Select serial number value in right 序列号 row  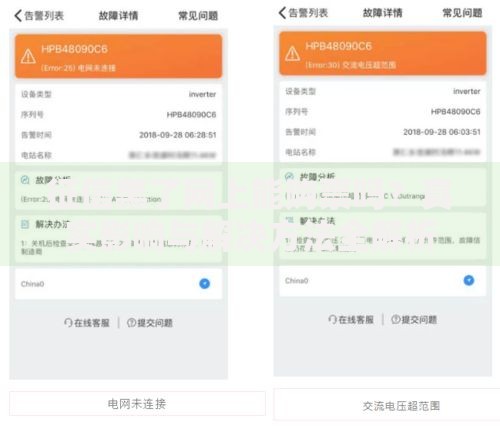[x=456, y=112]
